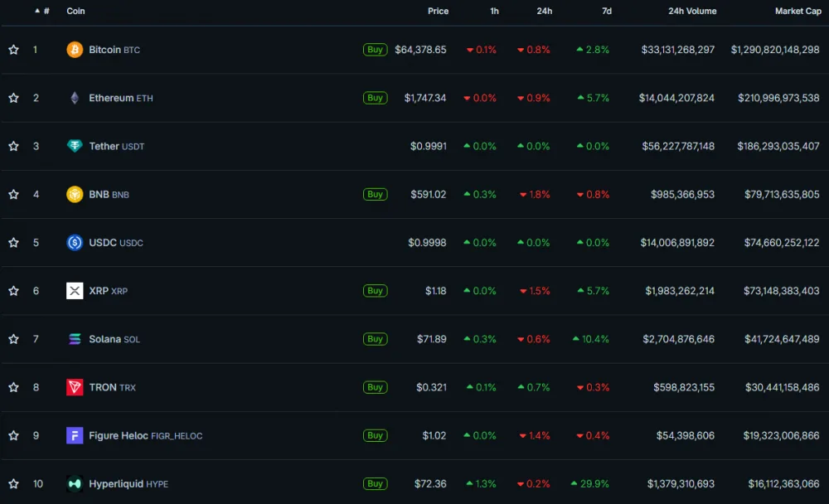The height and width of the screenshot is (504, 829).
Task: Click Solana price $71.89
Action: [x=431, y=339]
